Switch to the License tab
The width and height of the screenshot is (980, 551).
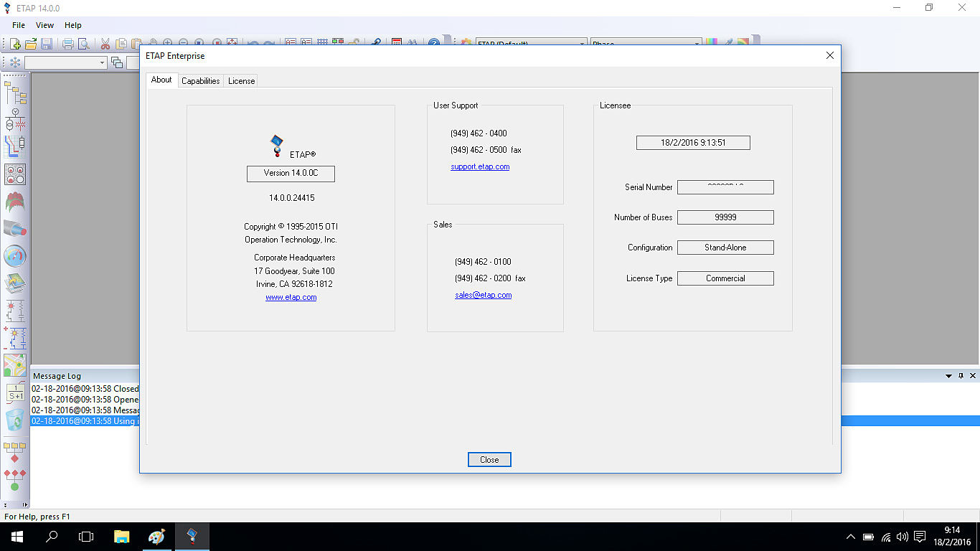(x=242, y=81)
